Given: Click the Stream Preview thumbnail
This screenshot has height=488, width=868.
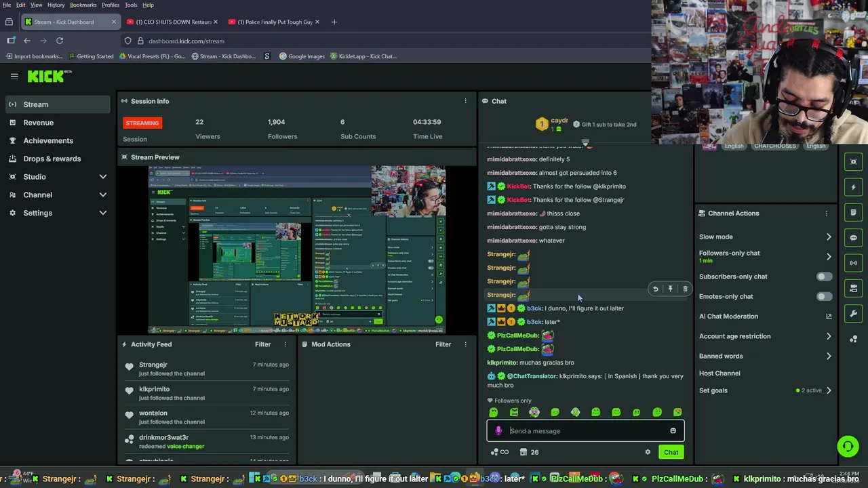Looking at the screenshot, I should coord(297,249).
